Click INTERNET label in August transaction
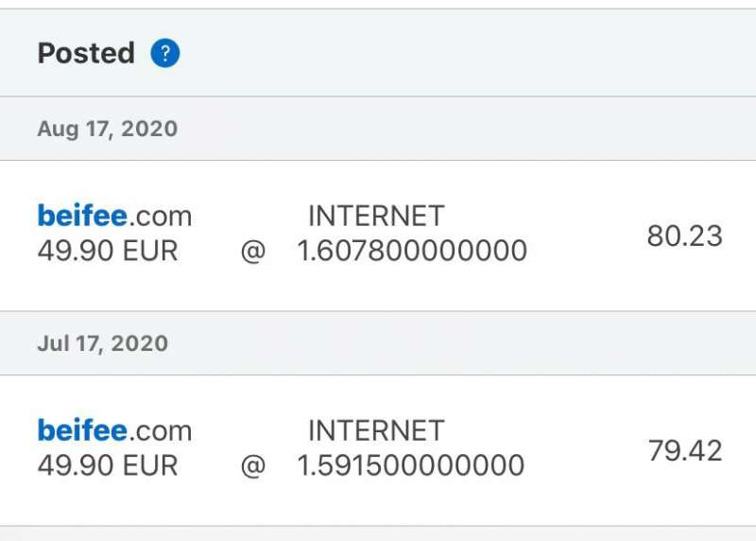 [x=376, y=216]
